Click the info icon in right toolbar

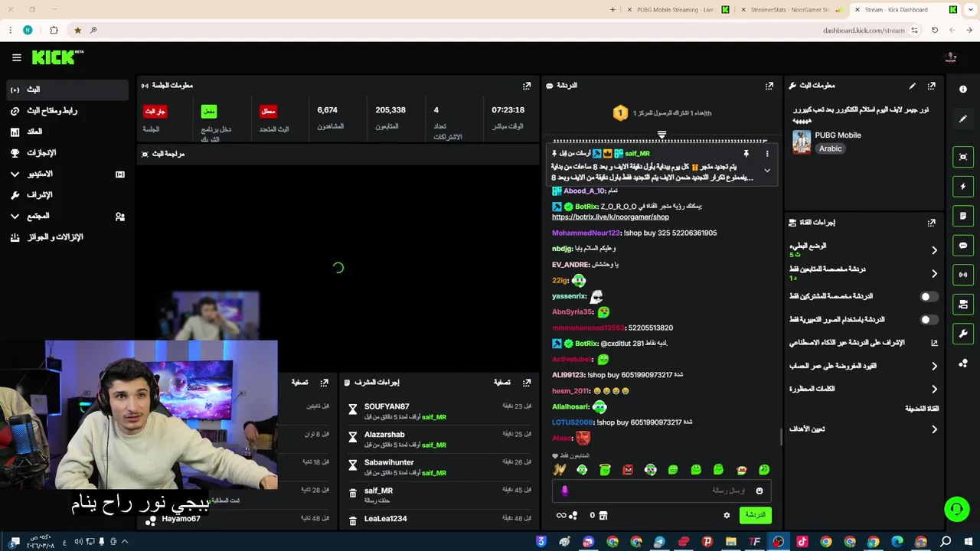(x=963, y=89)
